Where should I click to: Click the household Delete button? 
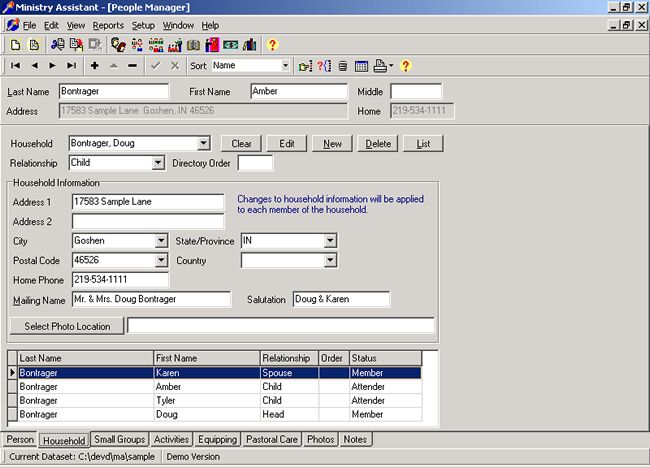(x=378, y=144)
